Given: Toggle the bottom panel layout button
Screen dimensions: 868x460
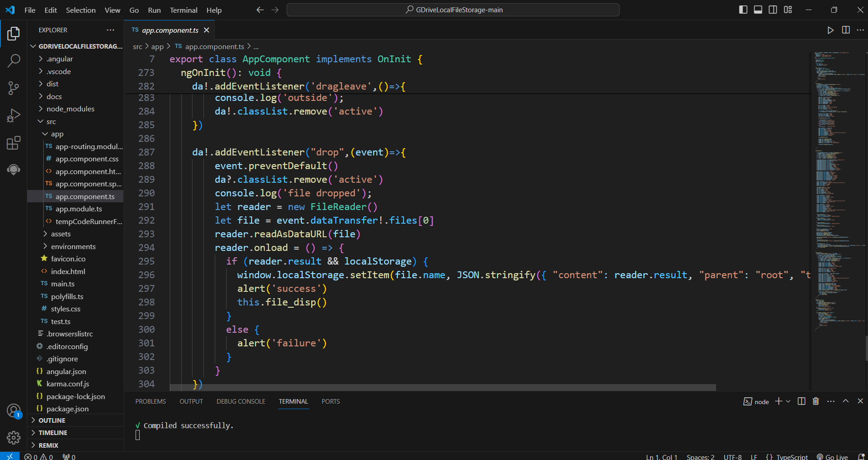Looking at the screenshot, I should (758, 10).
